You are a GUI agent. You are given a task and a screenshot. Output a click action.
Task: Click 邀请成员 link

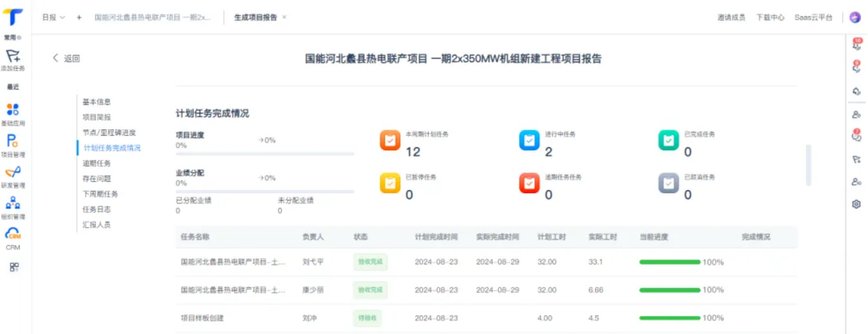tap(731, 17)
